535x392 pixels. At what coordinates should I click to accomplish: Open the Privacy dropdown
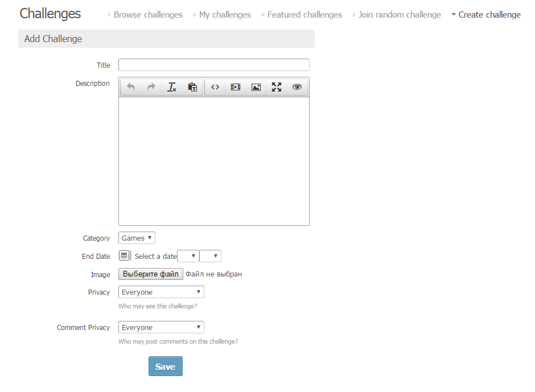(161, 292)
